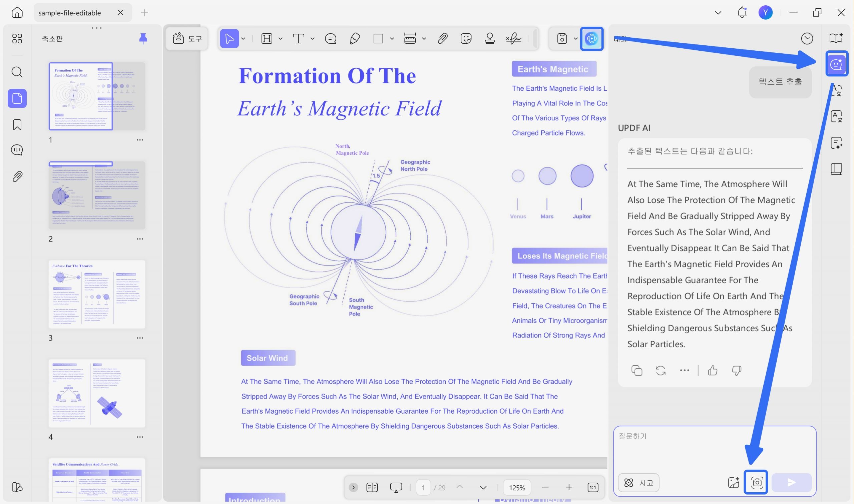Image resolution: width=854 pixels, height=504 pixels.
Task: Like the AI response with thumbs up
Action: tap(713, 370)
